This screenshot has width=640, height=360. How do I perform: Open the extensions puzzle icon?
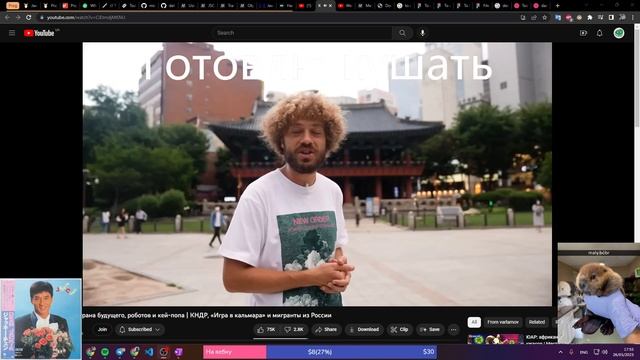(590, 18)
